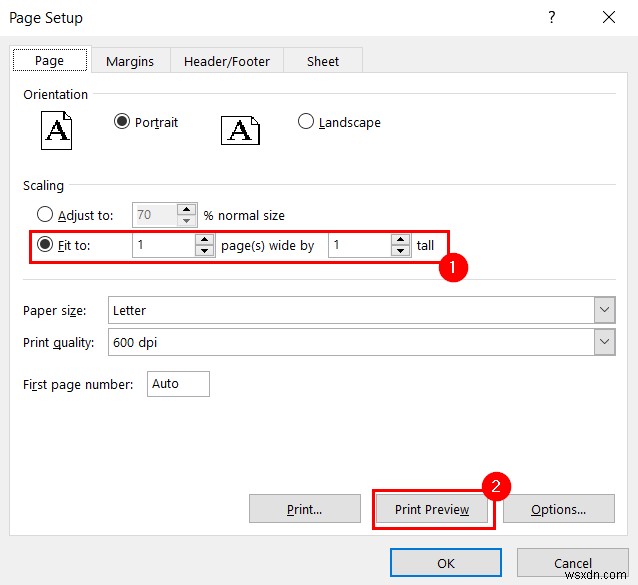This screenshot has height=585, width=638.
Task: Decrease the Adjust to percentage spinner
Action: tap(186, 220)
